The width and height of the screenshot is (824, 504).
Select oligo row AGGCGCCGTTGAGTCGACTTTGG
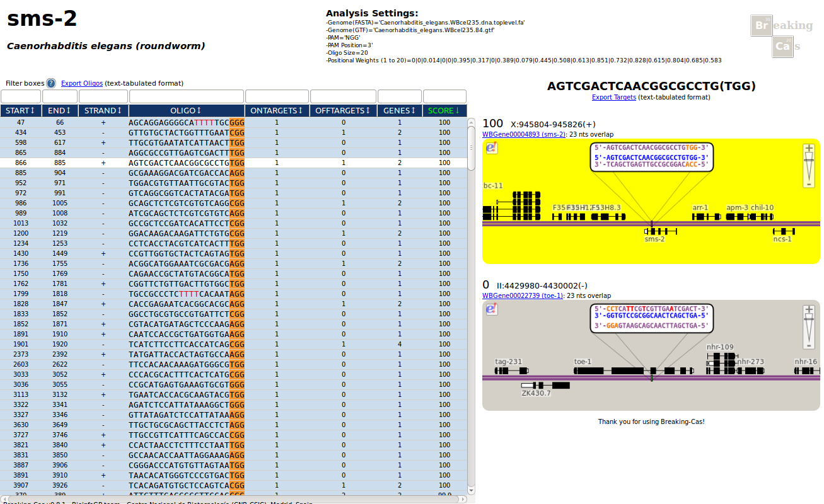click(x=233, y=152)
